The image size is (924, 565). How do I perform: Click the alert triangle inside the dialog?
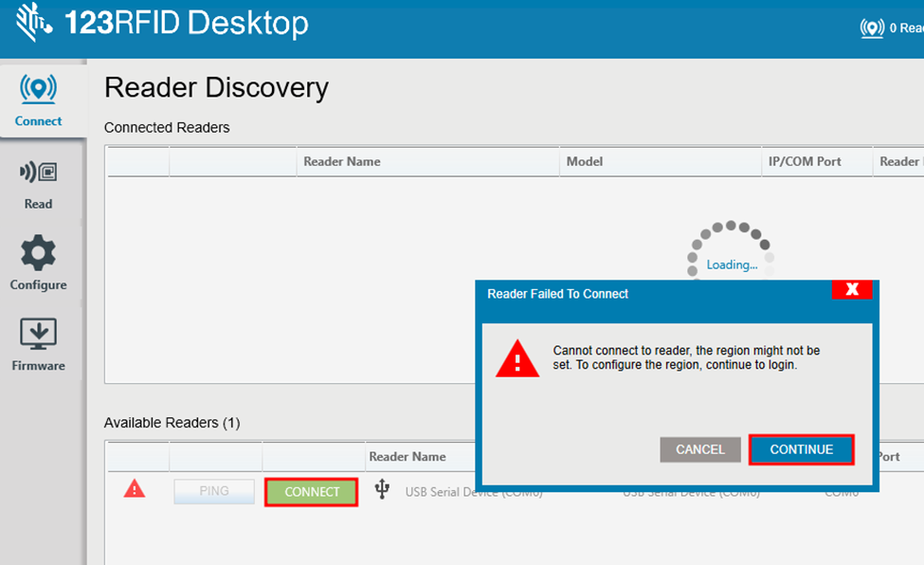point(516,360)
